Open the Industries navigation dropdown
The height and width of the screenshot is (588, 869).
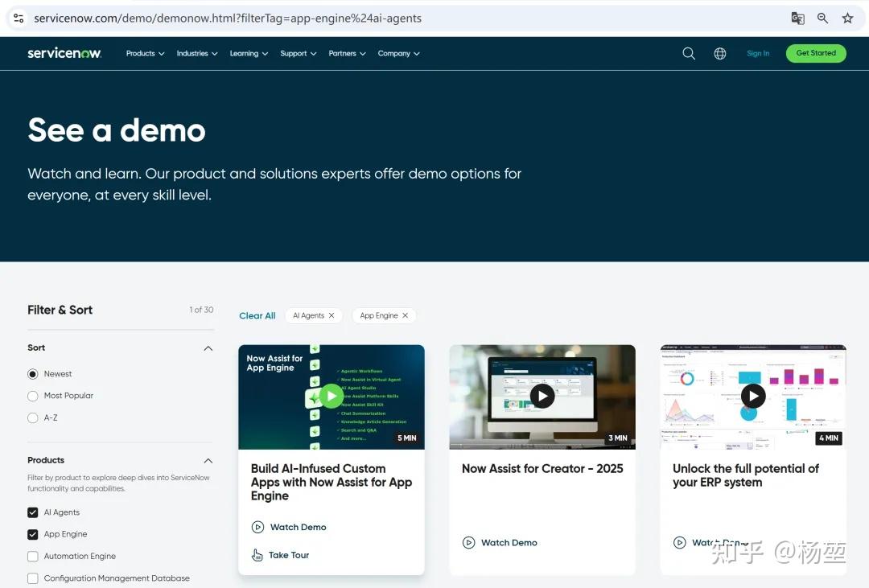click(197, 53)
